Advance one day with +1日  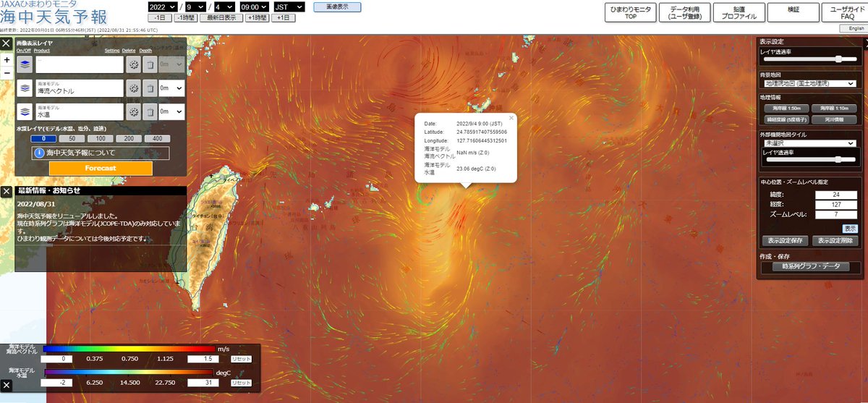click(x=284, y=17)
